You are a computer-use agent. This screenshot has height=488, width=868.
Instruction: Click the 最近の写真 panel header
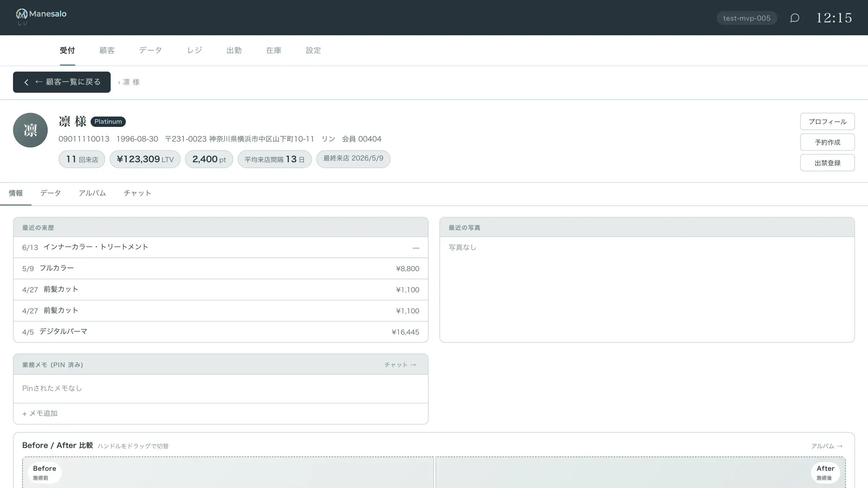point(647,227)
